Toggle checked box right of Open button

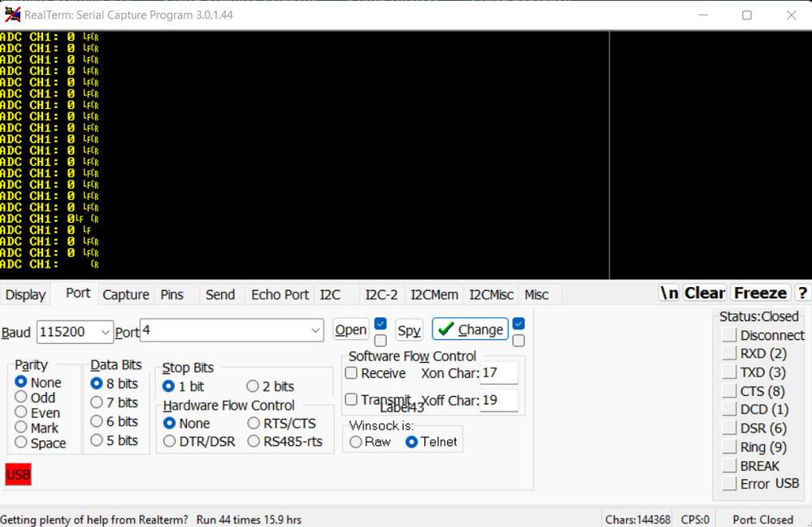380,324
